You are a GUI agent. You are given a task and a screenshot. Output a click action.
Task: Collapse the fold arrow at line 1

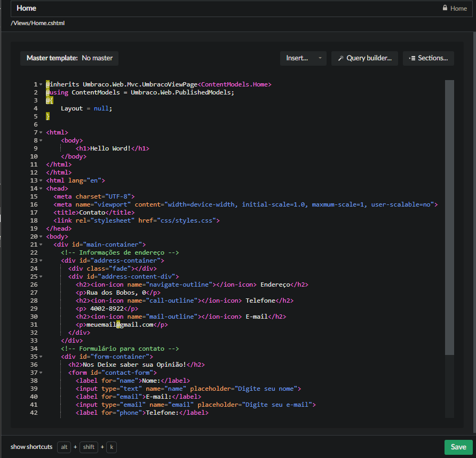point(41,84)
